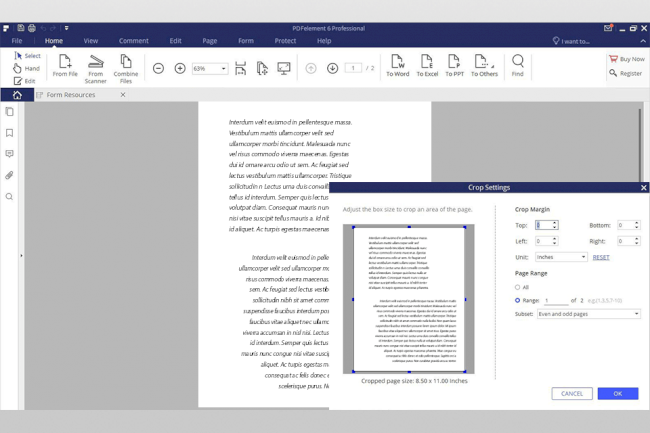This screenshot has height=433, width=650.
Task: Adjust the Top margin stepper
Action: tap(555, 225)
